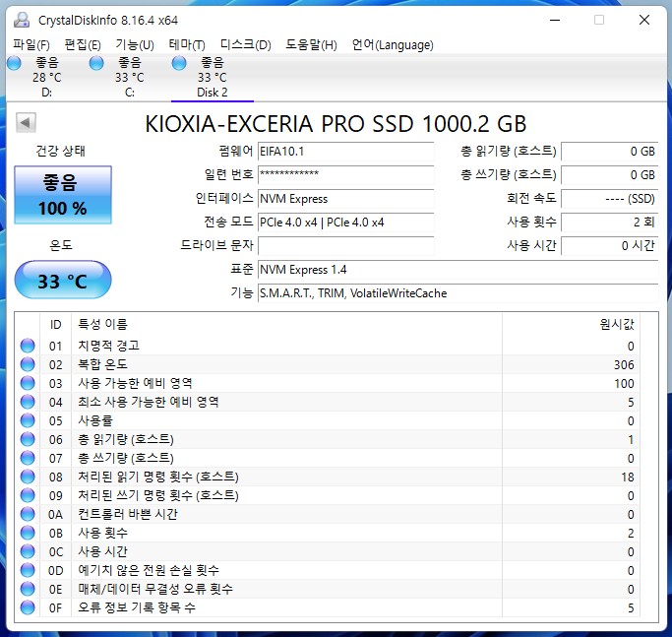Select the row 사용 가능한 예비 영역
Viewport: 672px width, 637px height.
point(328,383)
